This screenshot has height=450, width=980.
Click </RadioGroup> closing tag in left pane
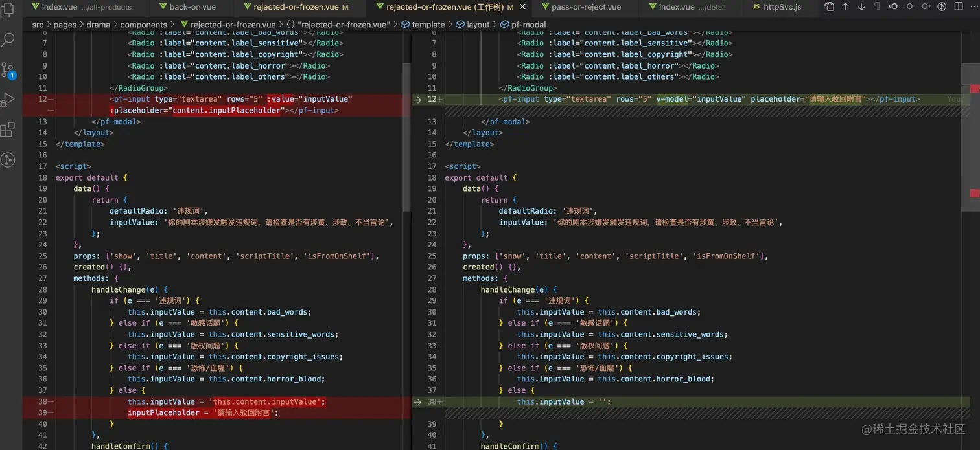click(139, 88)
